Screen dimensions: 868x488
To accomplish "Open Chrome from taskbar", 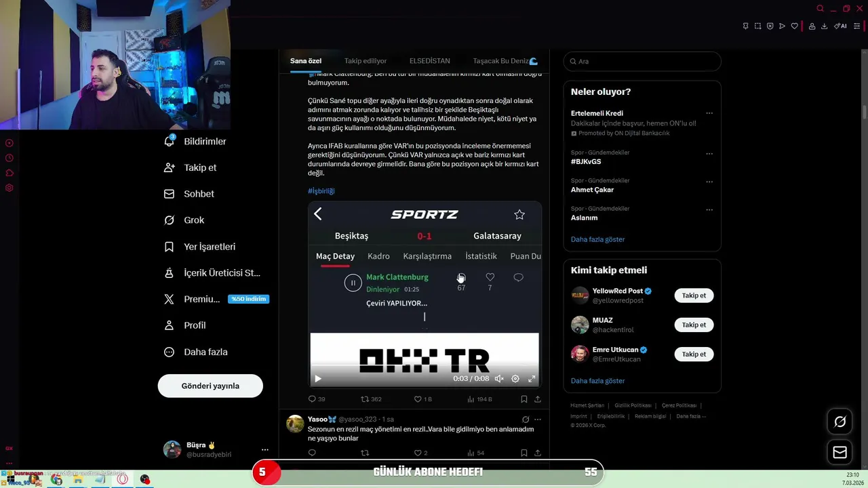I will [x=56, y=479].
